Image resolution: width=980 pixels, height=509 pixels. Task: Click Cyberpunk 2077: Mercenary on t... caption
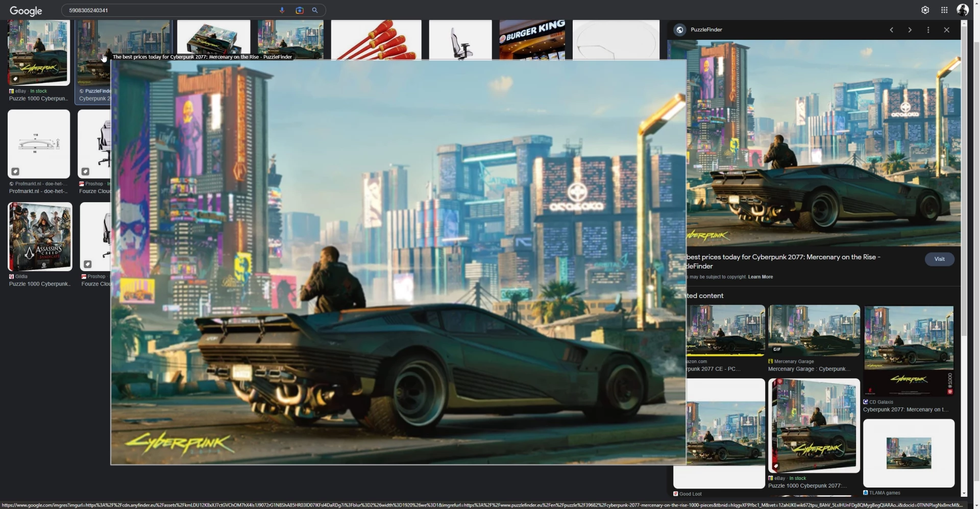pos(905,409)
